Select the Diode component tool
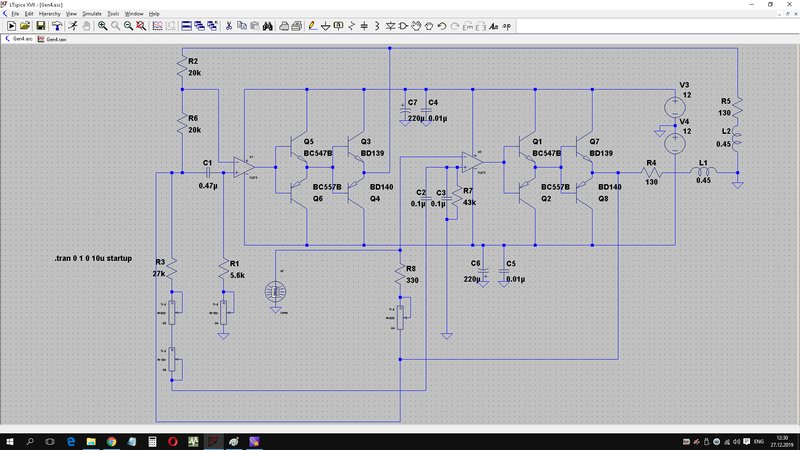The image size is (800, 450). point(390,26)
